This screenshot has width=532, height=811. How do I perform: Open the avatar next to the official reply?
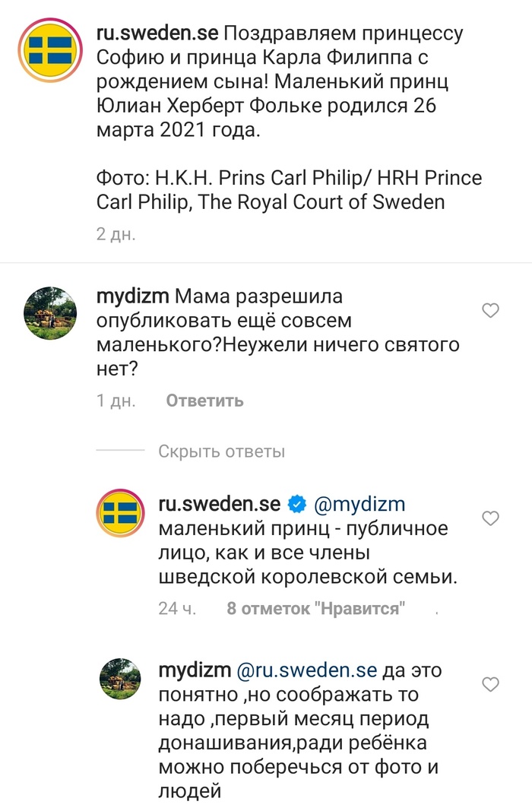click(x=119, y=513)
